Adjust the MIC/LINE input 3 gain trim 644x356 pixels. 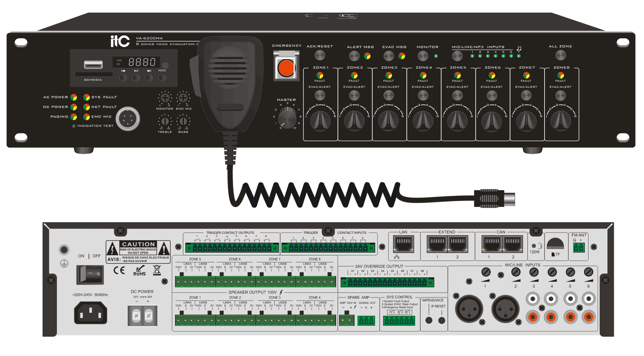coord(533,272)
